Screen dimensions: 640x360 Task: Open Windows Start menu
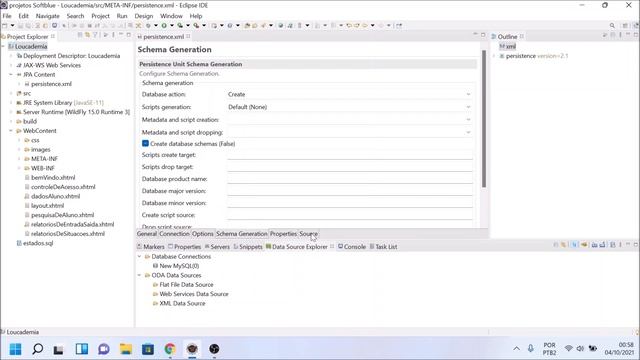(16, 349)
